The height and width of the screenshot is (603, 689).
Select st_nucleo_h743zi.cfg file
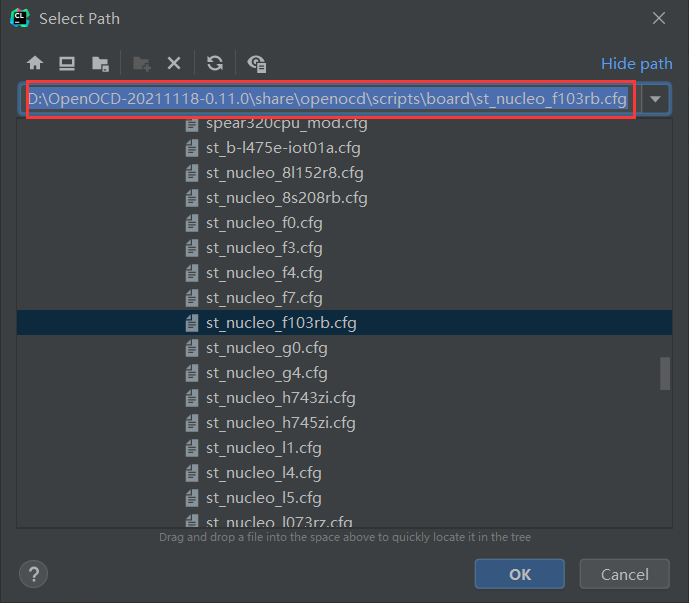[281, 398]
